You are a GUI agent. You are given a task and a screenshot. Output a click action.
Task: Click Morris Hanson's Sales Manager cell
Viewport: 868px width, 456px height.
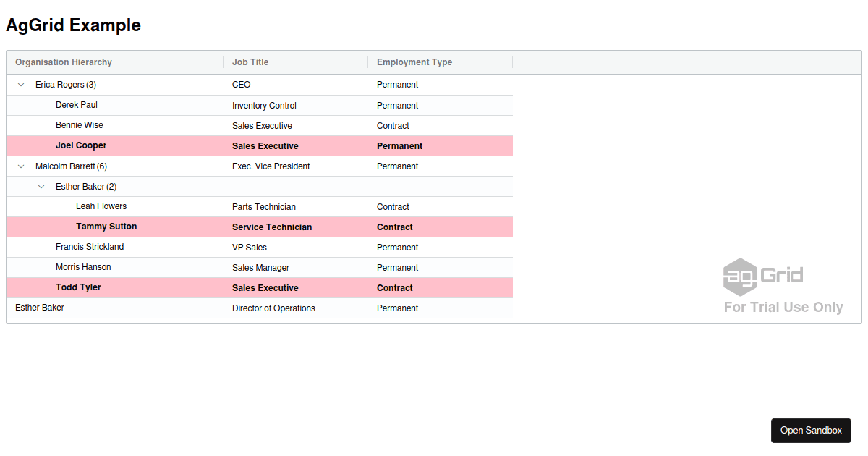click(x=260, y=267)
